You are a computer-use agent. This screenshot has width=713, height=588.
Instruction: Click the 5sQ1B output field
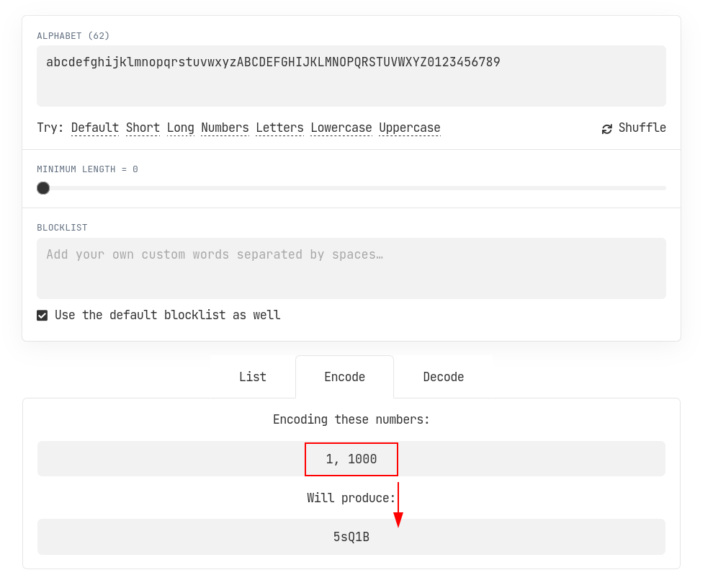(351, 537)
